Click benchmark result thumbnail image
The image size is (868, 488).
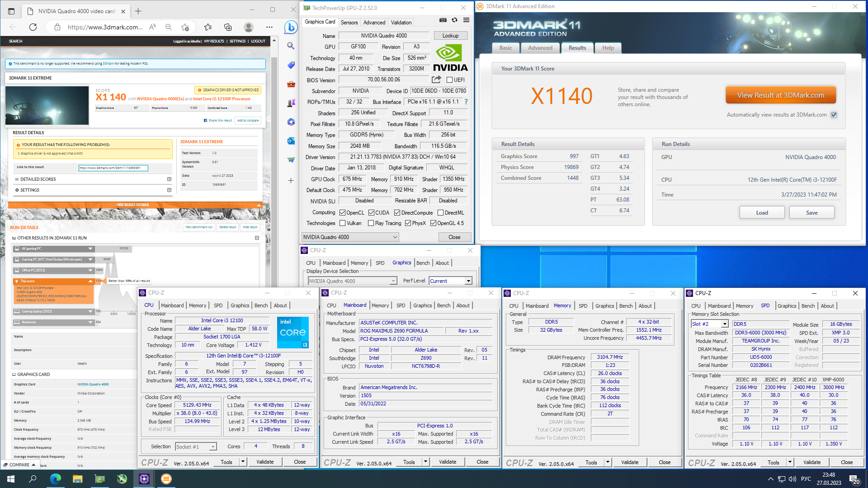(47, 105)
